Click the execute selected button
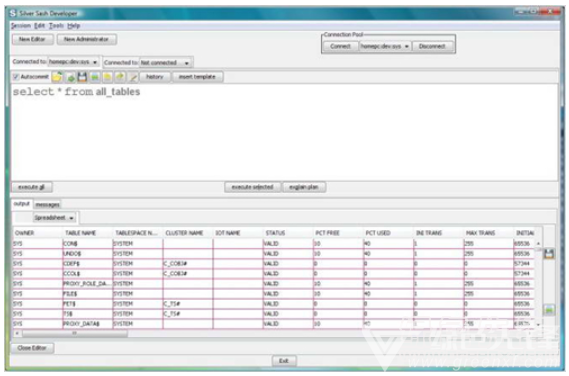The image size is (569, 376). 253,187
